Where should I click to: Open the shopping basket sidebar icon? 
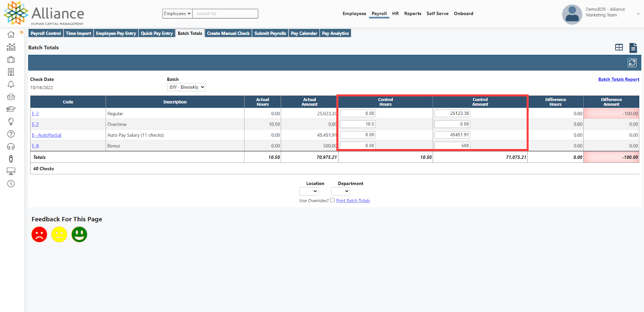click(11, 97)
